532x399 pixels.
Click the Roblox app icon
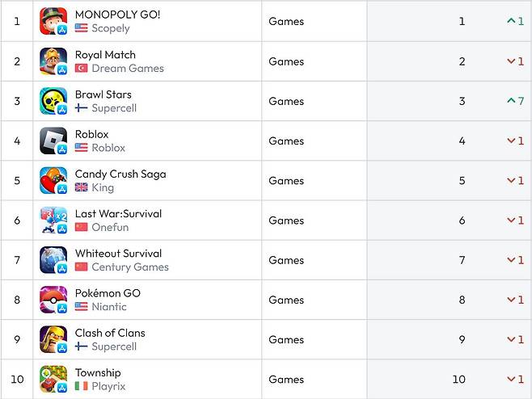pyautogui.click(x=53, y=141)
